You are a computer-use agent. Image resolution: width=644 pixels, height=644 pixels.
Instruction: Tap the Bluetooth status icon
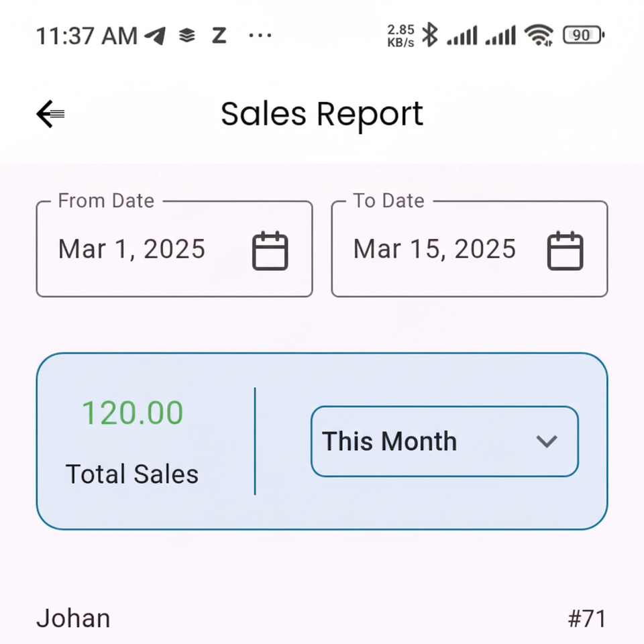(x=430, y=35)
